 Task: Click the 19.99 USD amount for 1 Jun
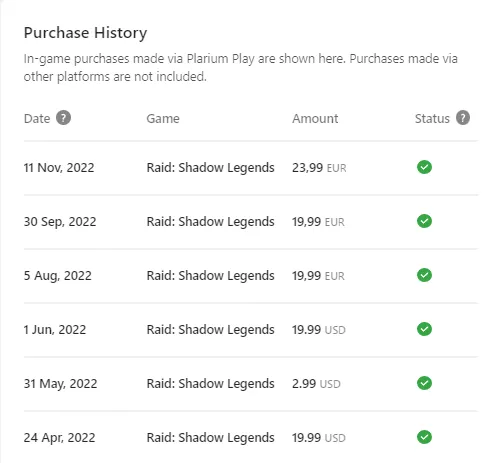[x=319, y=330]
